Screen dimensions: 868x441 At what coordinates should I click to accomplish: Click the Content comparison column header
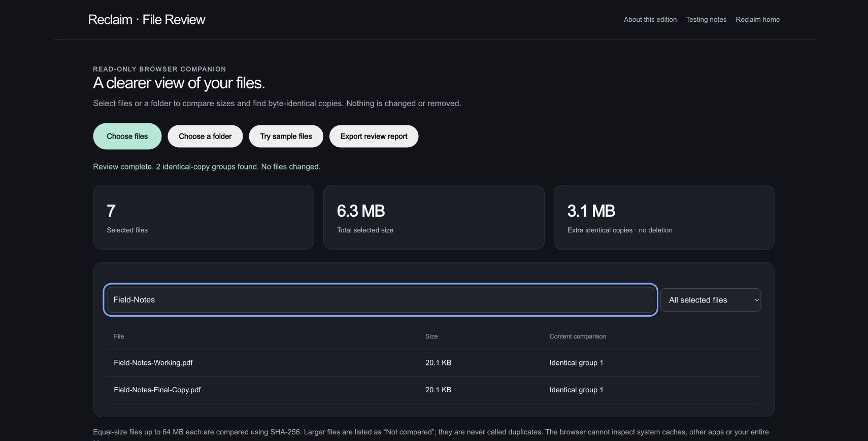[x=578, y=336]
